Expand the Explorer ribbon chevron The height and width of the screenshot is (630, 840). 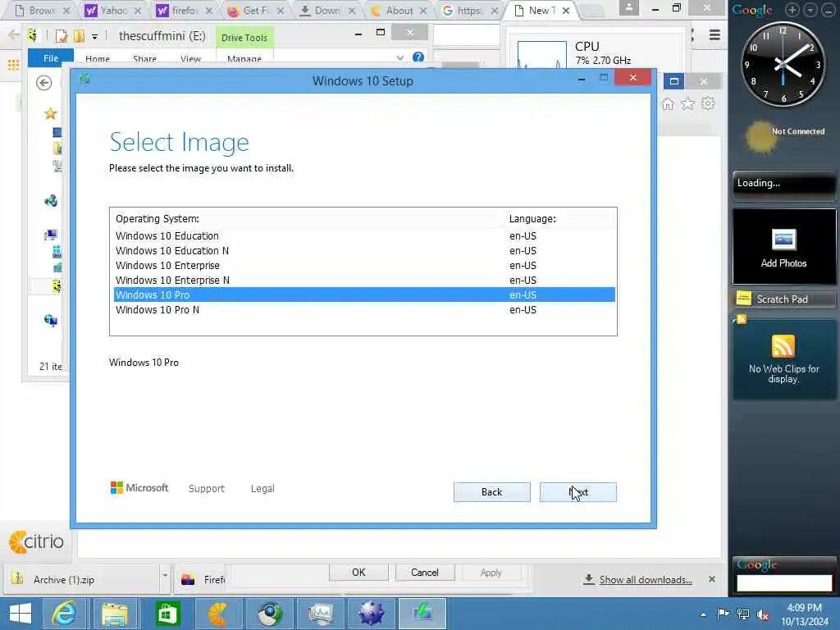click(x=399, y=57)
